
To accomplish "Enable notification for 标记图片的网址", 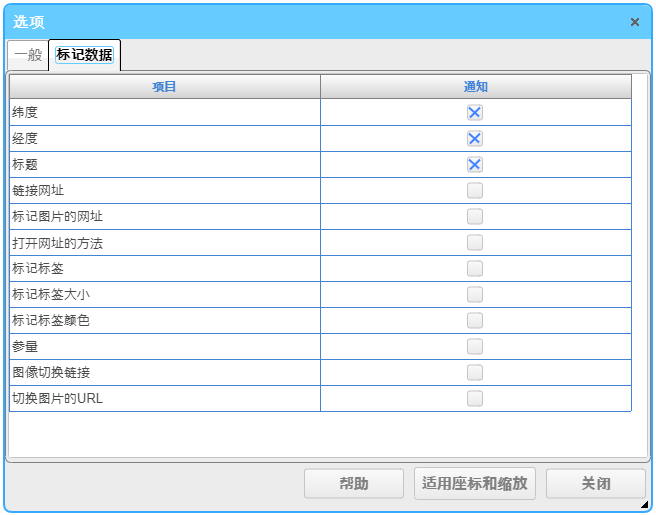I will [475, 216].
